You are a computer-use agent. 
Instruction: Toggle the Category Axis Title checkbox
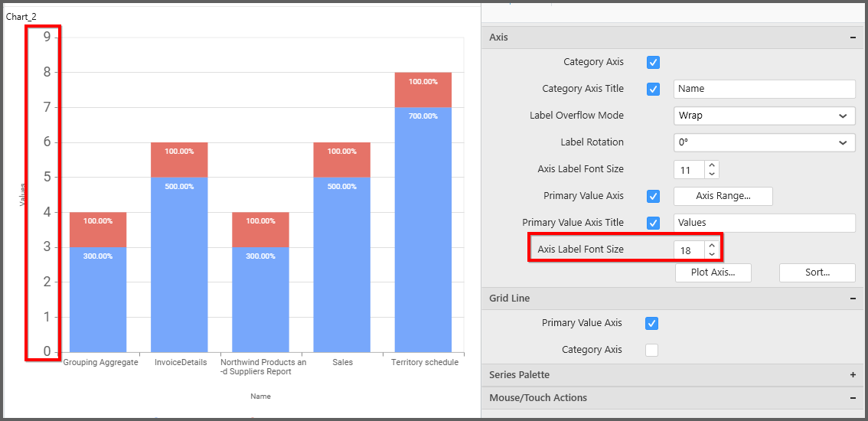click(x=653, y=89)
